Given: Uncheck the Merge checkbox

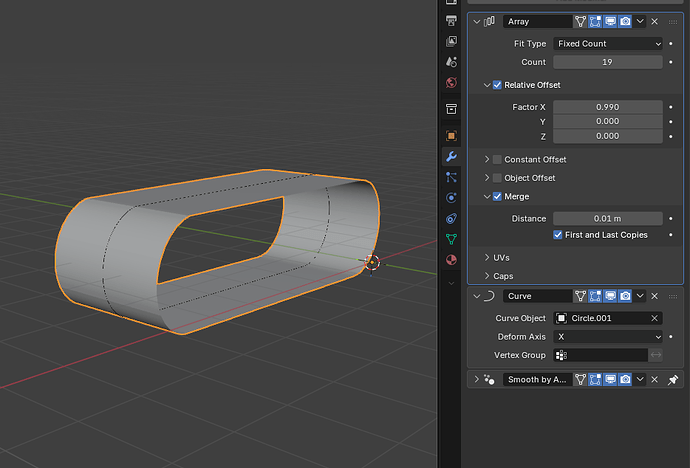Looking at the screenshot, I should point(497,196).
